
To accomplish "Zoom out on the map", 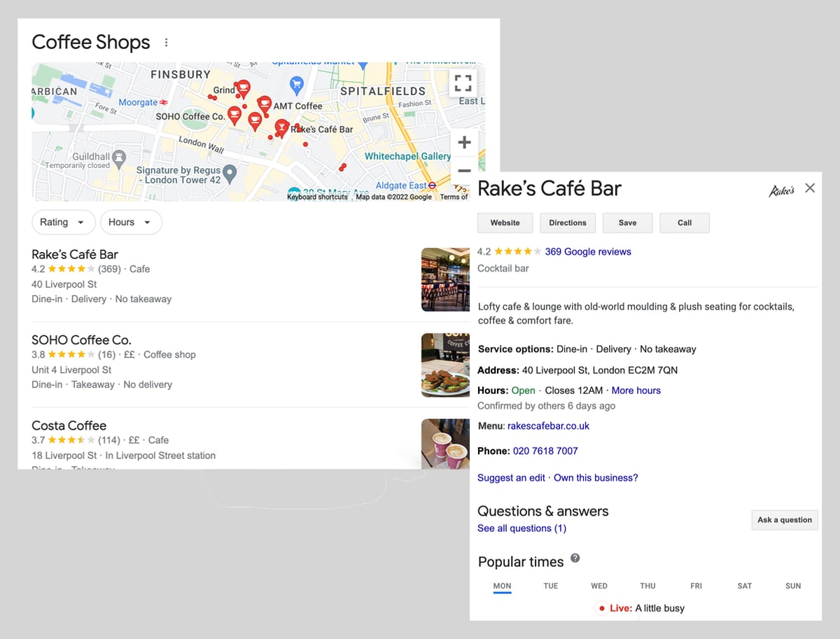I will point(464,171).
